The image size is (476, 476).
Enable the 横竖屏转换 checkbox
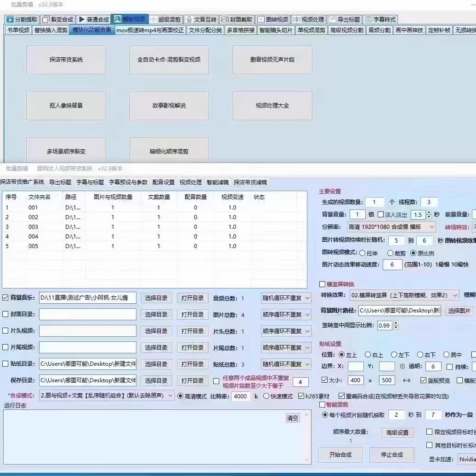coord(323,284)
